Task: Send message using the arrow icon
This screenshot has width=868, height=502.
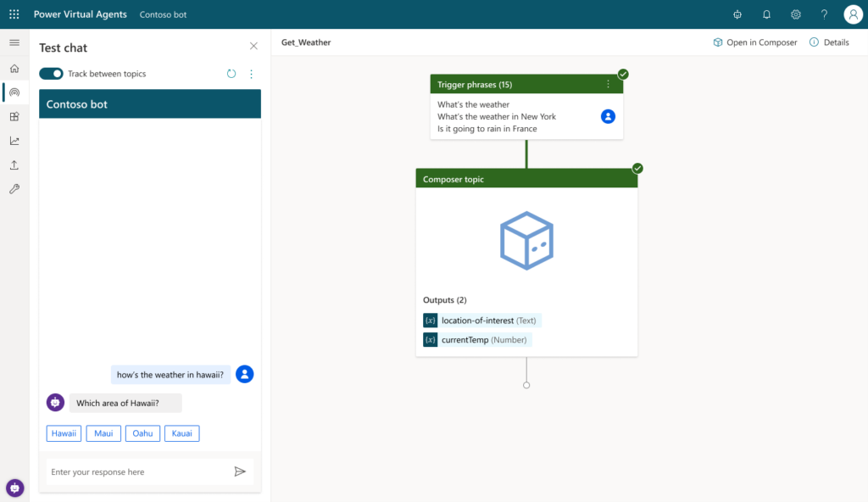Action: click(240, 471)
